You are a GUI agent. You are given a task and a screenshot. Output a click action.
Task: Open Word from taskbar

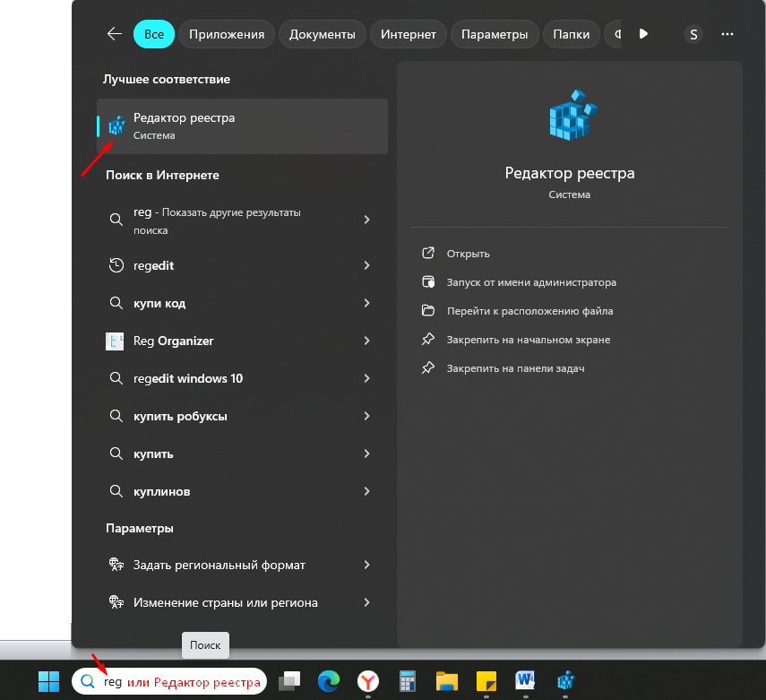(x=525, y=680)
